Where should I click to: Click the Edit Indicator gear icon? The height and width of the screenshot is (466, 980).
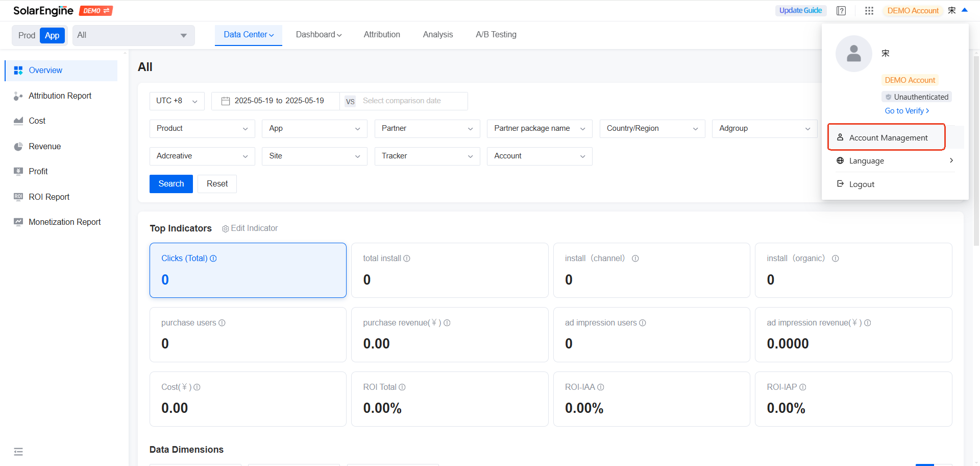[225, 229]
